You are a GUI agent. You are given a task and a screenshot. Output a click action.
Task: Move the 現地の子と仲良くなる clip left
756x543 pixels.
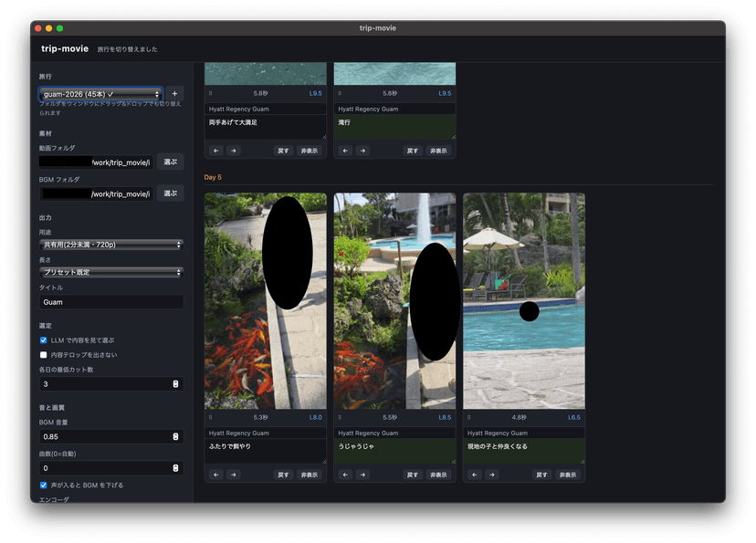click(475, 475)
